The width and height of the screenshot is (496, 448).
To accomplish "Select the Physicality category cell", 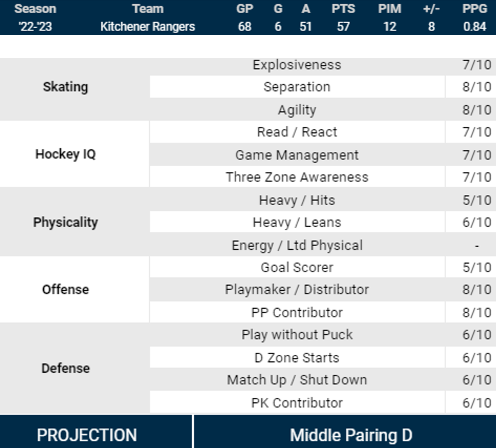I will (x=66, y=222).
